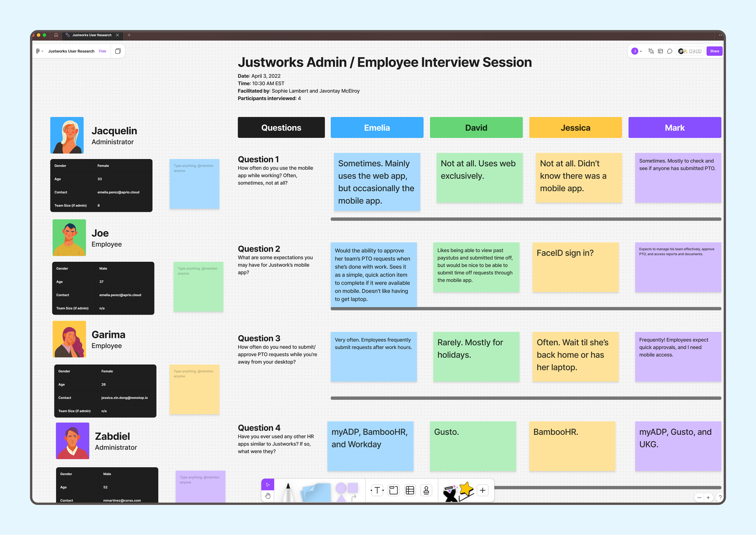Image resolution: width=756 pixels, height=535 pixels.
Task: Insert a table with Table tool
Action: click(x=410, y=490)
